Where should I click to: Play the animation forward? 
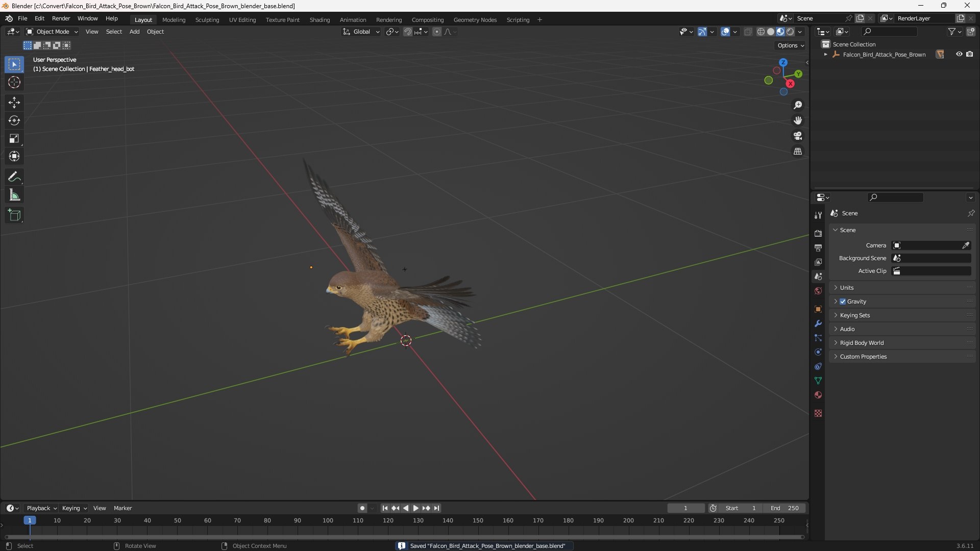(415, 508)
